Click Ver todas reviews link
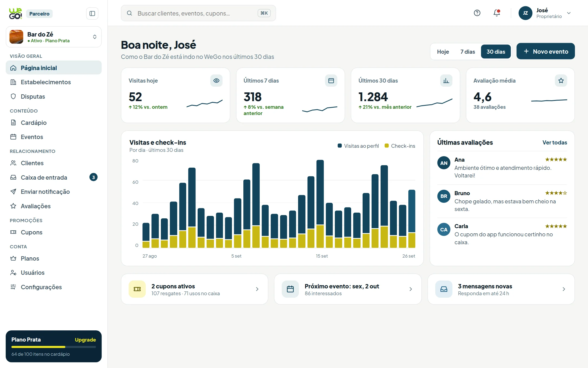Image resolution: width=588 pixels, height=368 pixels. point(555,142)
